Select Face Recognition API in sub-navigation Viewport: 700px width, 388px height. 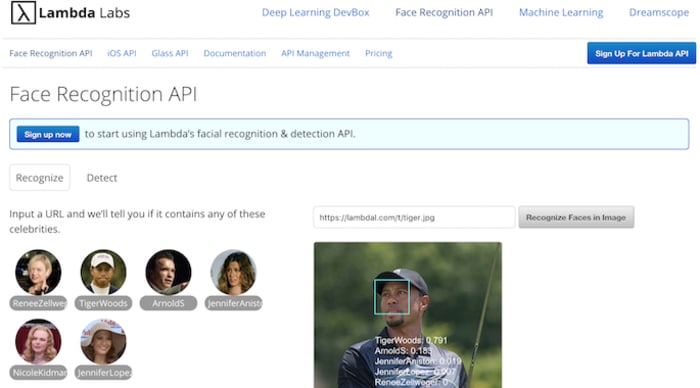click(x=50, y=53)
